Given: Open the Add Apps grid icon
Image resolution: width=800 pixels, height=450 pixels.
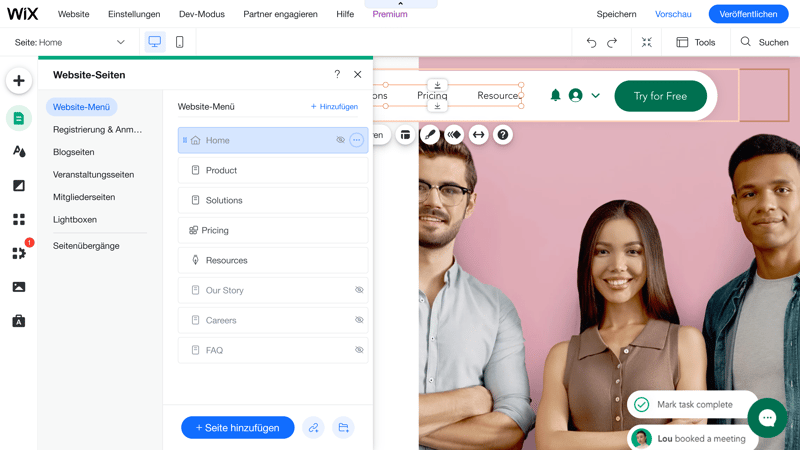Looking at the screenshot, I should [19, 219].
